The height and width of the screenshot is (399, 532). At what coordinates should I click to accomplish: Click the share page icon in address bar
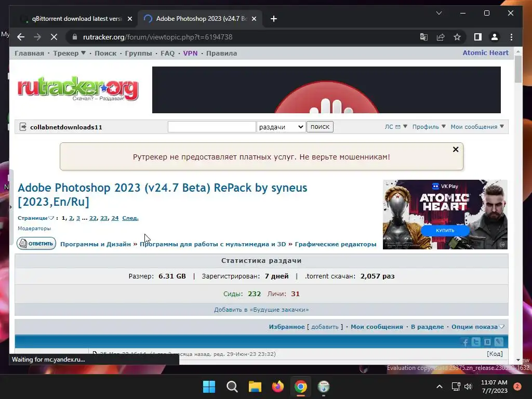tap(441, 37)
